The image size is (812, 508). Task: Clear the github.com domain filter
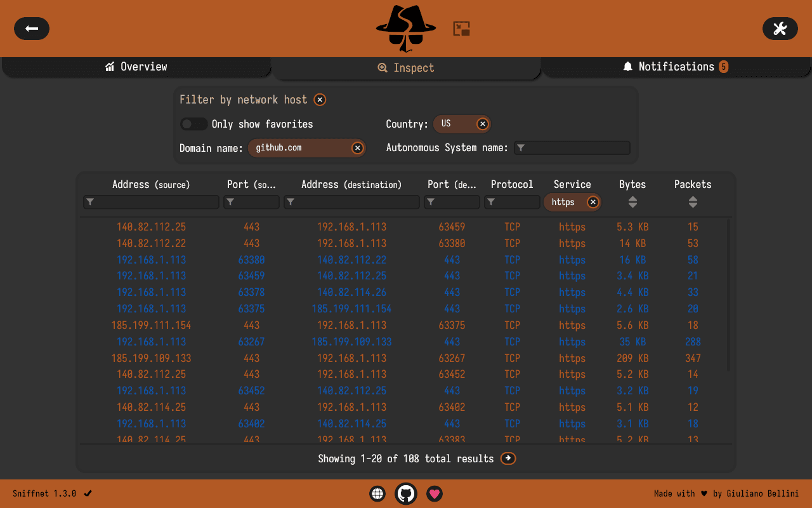click(x=358, y=148)
